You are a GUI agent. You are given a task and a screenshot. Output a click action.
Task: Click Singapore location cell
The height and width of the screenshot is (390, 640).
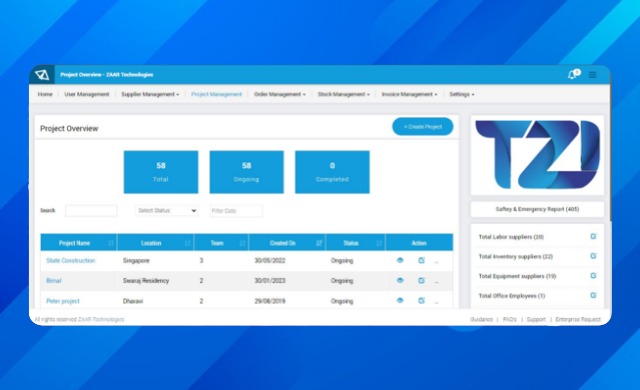(136, 260)
